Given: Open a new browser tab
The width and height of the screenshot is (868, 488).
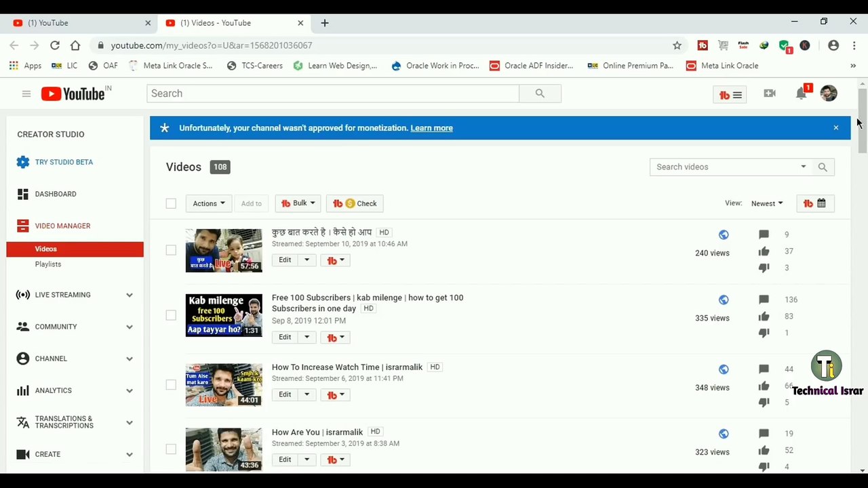Looking at the screenshot, I should [x=325, y=23].
